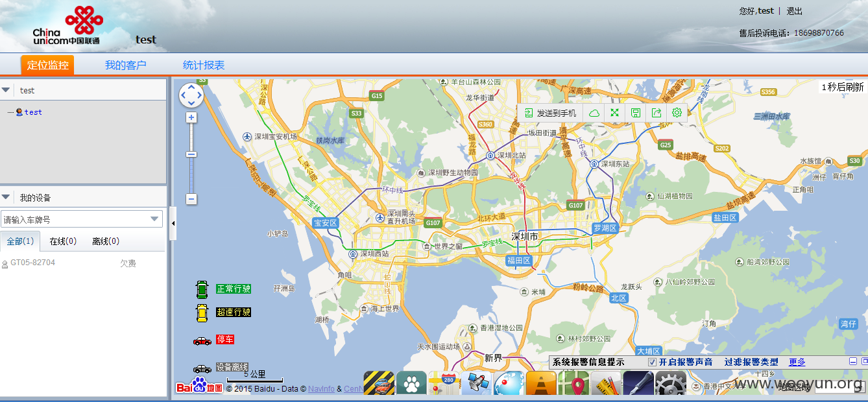Click the red map pin icon

(573, 383)
